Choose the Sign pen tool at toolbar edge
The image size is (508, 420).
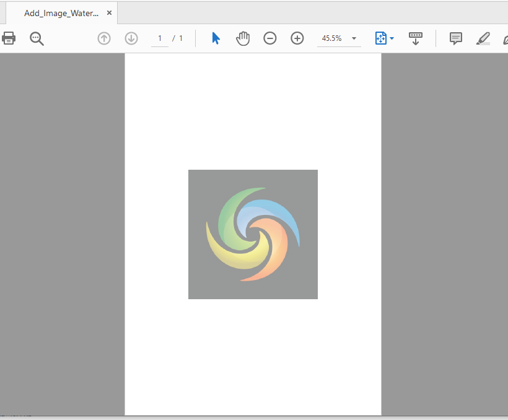[x=504, y=38]
